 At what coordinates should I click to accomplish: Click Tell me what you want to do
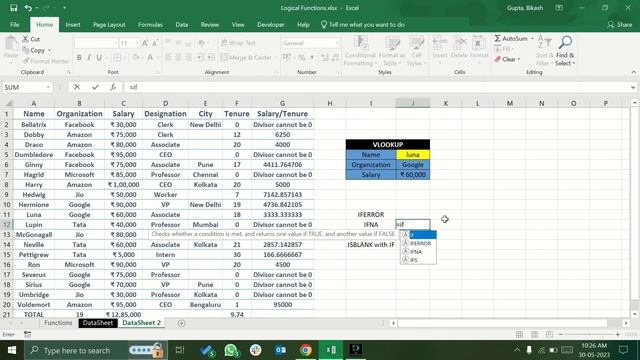(362, 24)
